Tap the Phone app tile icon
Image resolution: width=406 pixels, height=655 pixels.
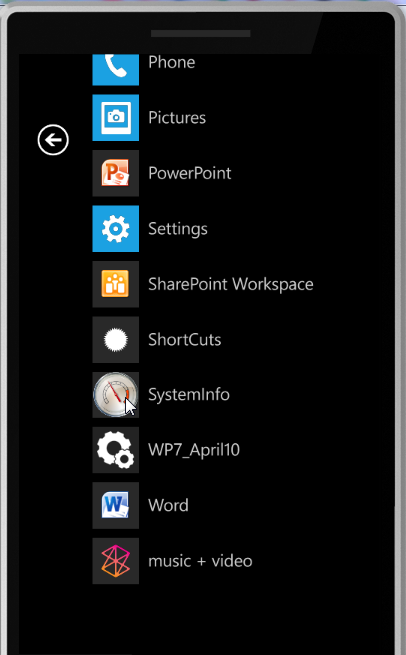click(x=116, y=69)
